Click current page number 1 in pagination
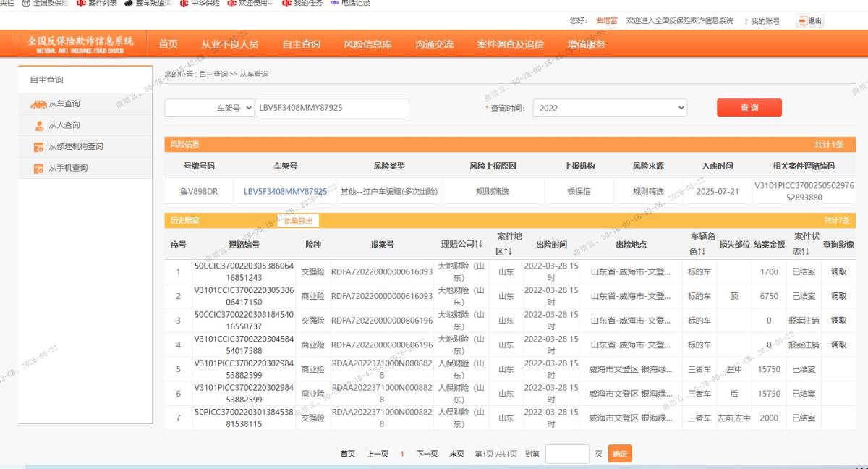 click(x=402, y=454)
